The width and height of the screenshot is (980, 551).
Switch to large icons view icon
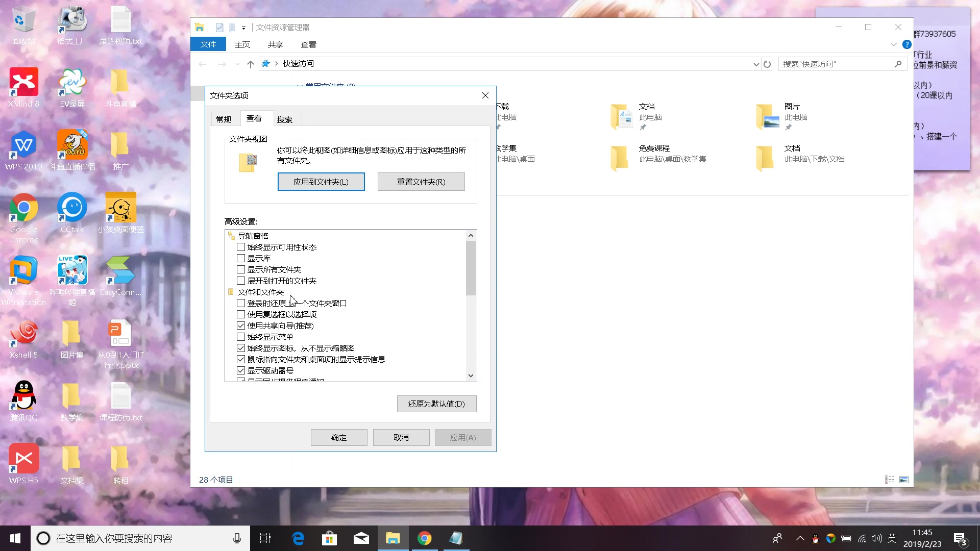click(x=904, y=480)
